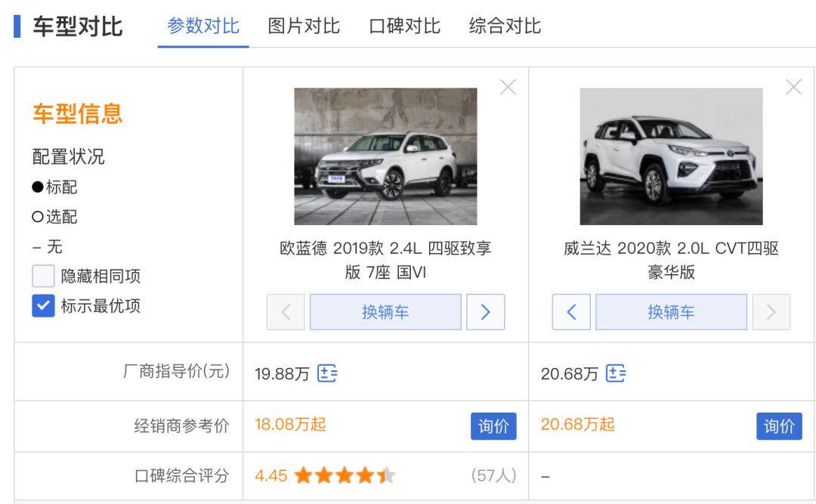Switch to the 参数对比 tab

[x=203, y=26]
